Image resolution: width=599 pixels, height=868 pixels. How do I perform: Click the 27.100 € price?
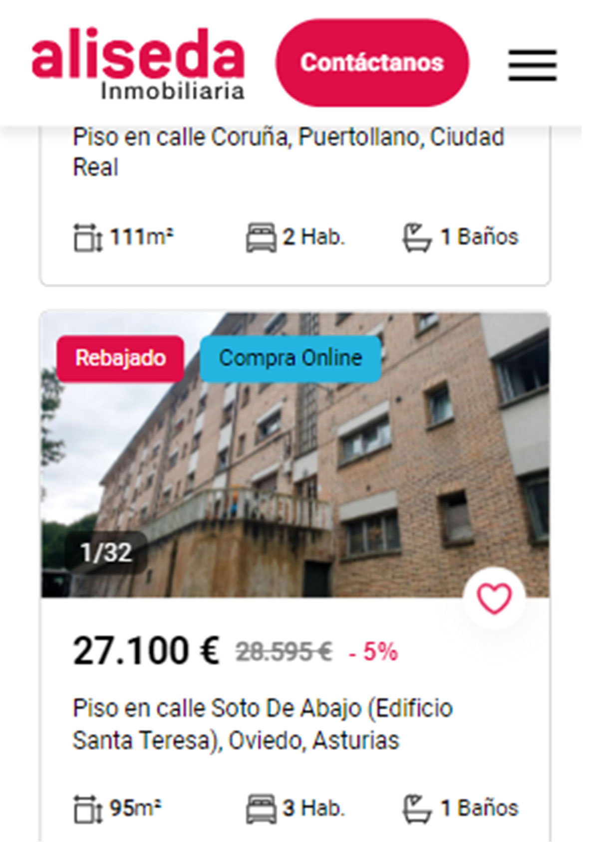(x=146, y=651)
